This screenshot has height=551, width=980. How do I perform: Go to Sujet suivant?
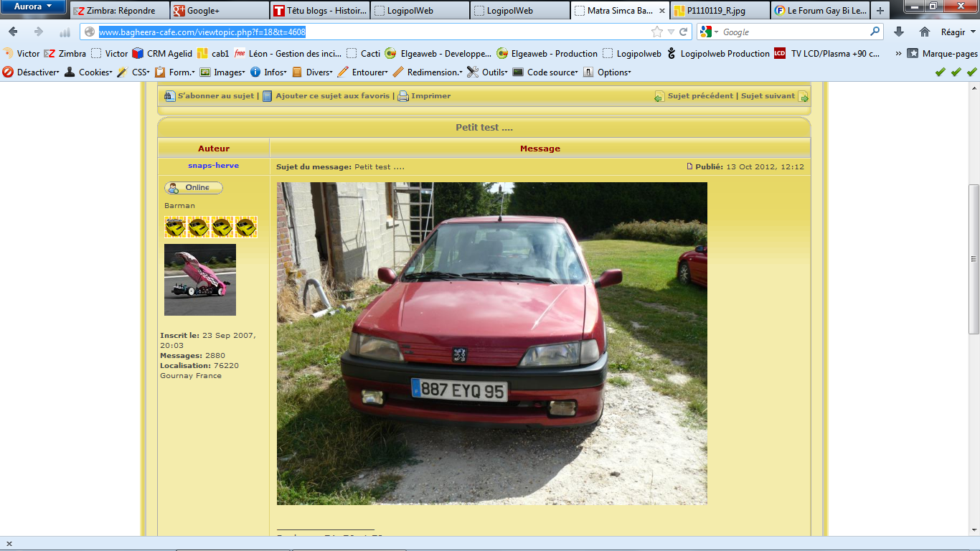click(x=768, y=96)
